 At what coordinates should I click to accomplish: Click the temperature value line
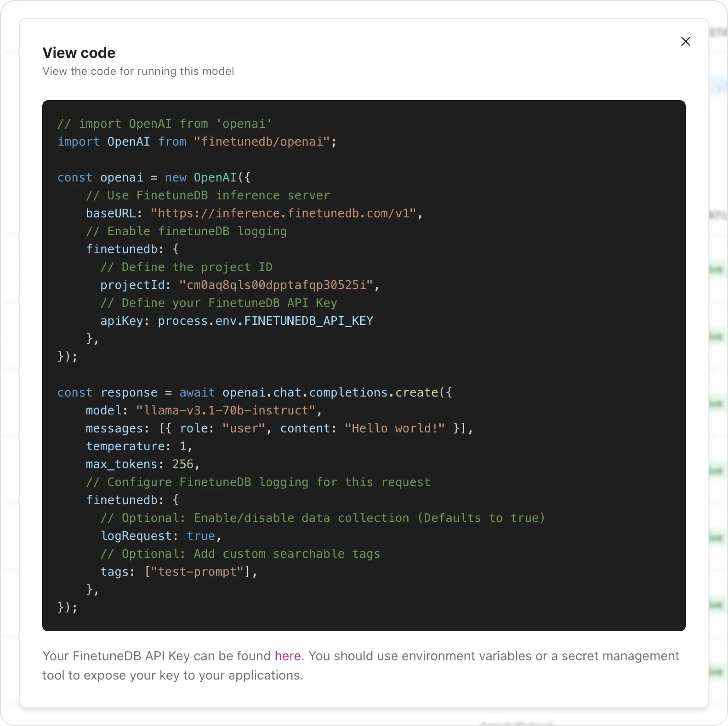coord(139,446)
